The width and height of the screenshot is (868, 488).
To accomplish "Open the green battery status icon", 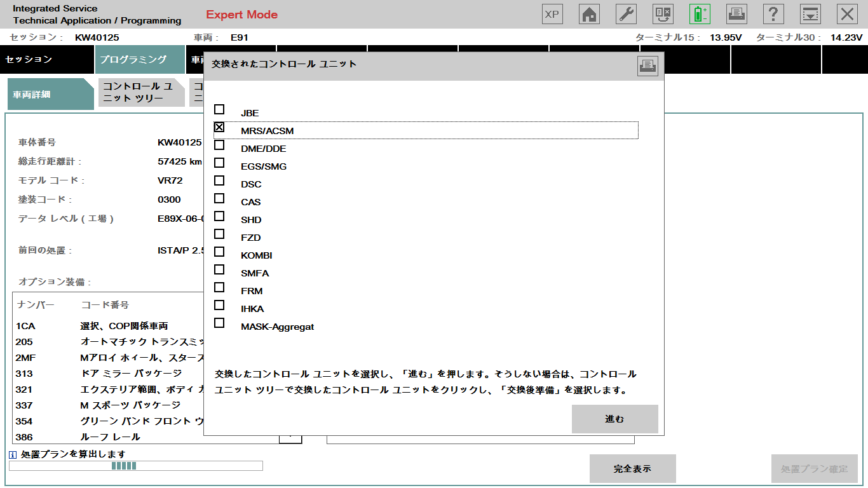I will 700,14.
